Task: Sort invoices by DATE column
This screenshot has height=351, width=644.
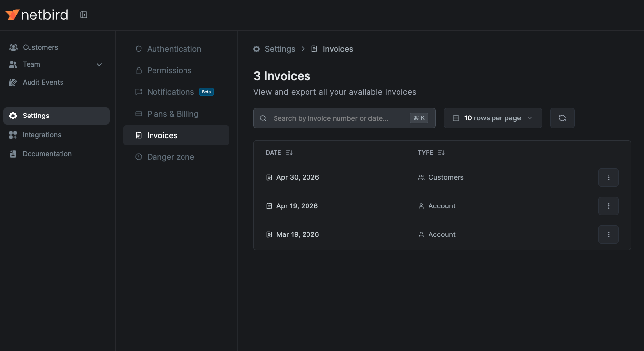Action: [x=279, y=153]
